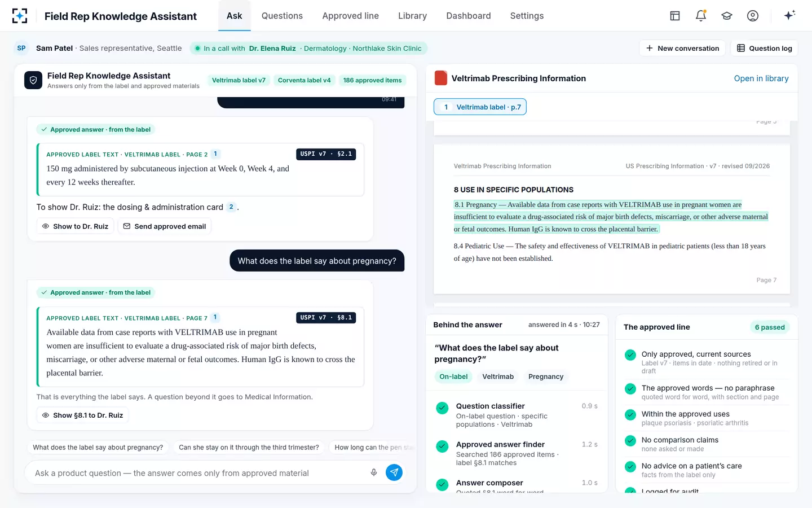Click the 186 approved items chip
Screen dimensions: 812x508
coord(373,80)
